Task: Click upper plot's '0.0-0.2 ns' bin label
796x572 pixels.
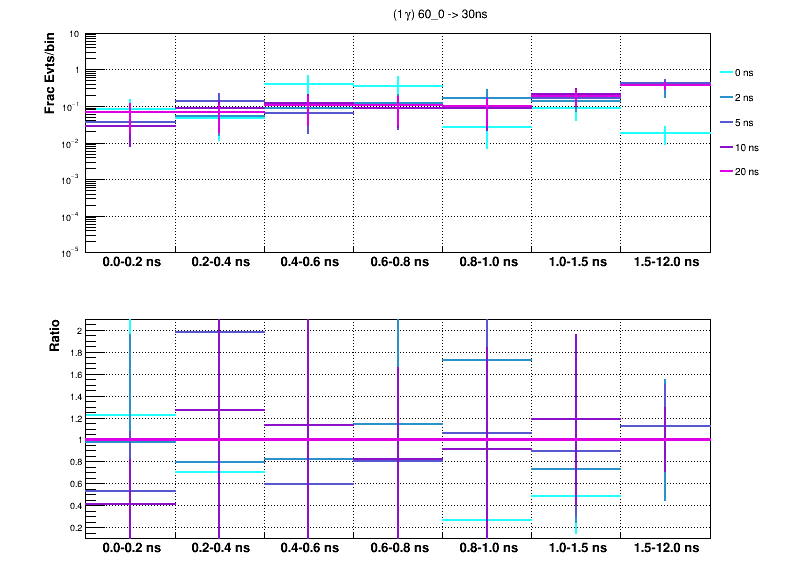Action: click(130, 262)
